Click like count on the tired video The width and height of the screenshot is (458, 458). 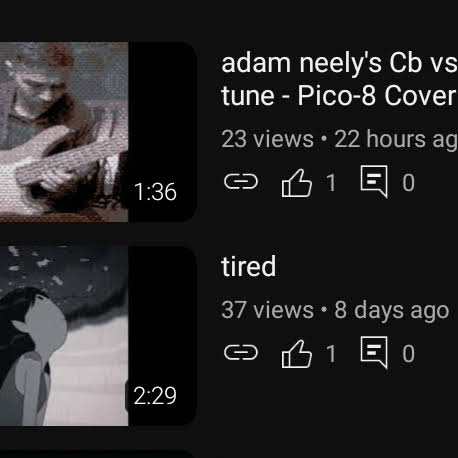click(331, 354)
